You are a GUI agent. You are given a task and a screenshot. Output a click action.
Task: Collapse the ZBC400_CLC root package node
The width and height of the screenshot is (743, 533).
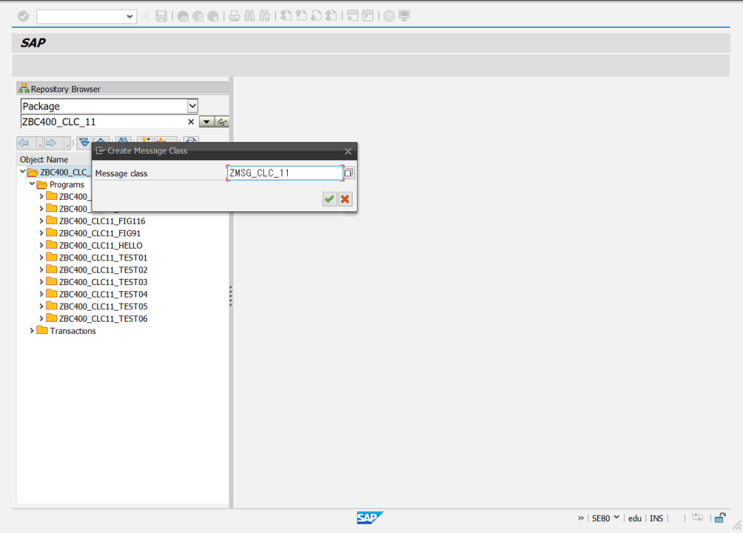point(23,172)
